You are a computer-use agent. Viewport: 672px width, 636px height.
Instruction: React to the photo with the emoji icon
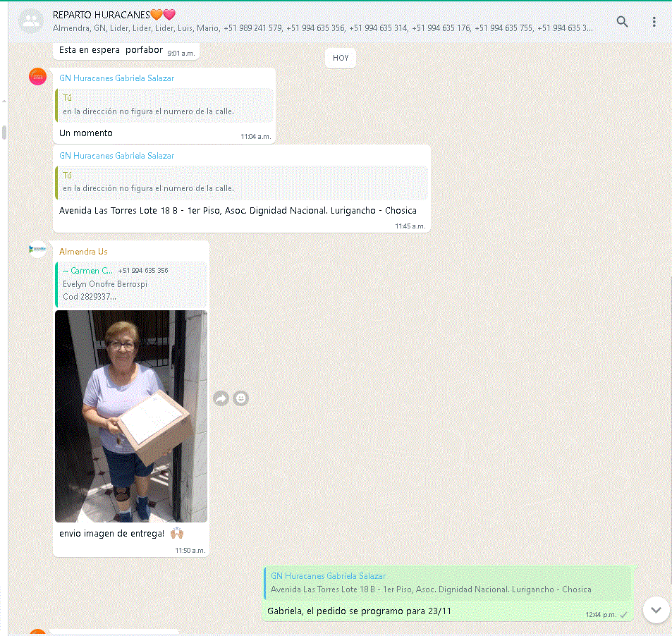(x=241, y=398)
